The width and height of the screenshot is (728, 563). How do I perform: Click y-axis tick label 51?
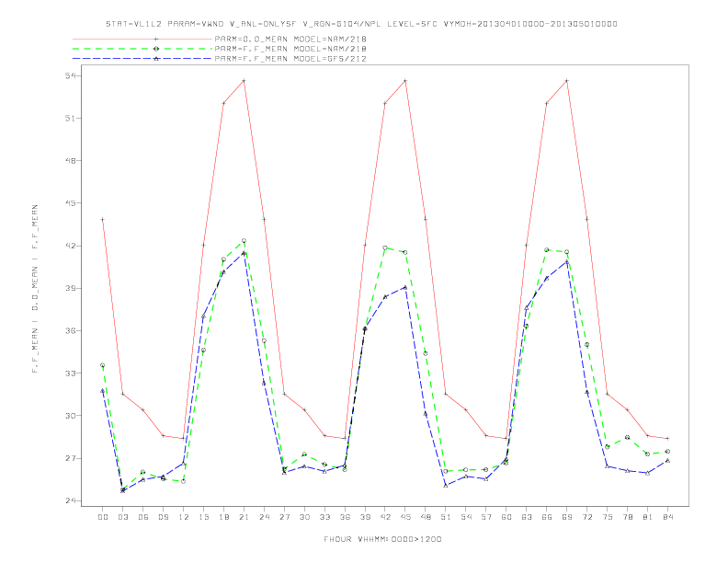(x=70, y=118)
